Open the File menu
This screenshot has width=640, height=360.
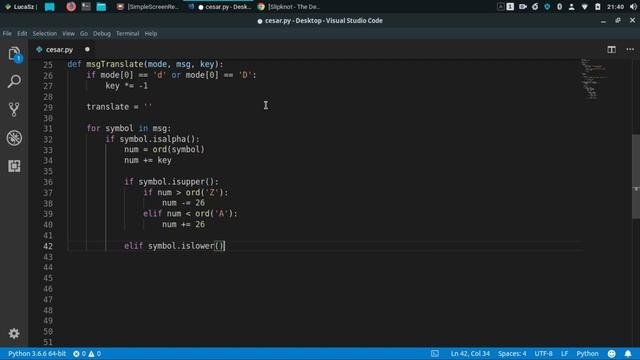[x=7, y=33]
